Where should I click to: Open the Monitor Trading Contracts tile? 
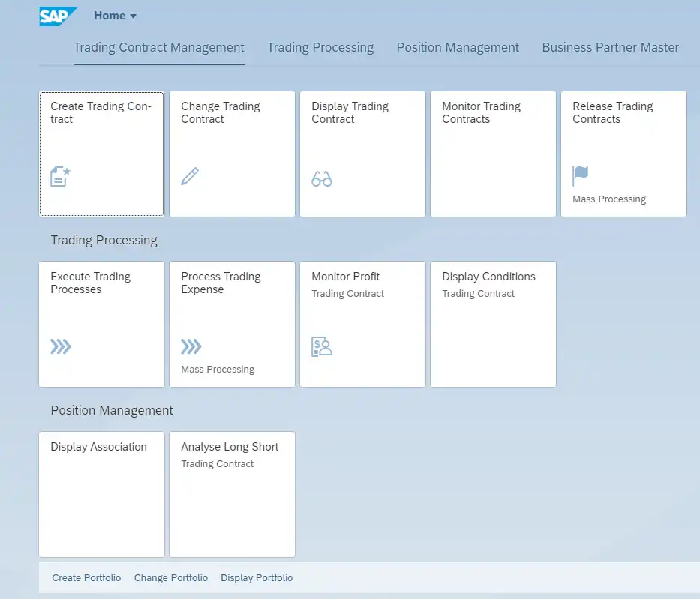pyautogui.click(x=494, y=154)
